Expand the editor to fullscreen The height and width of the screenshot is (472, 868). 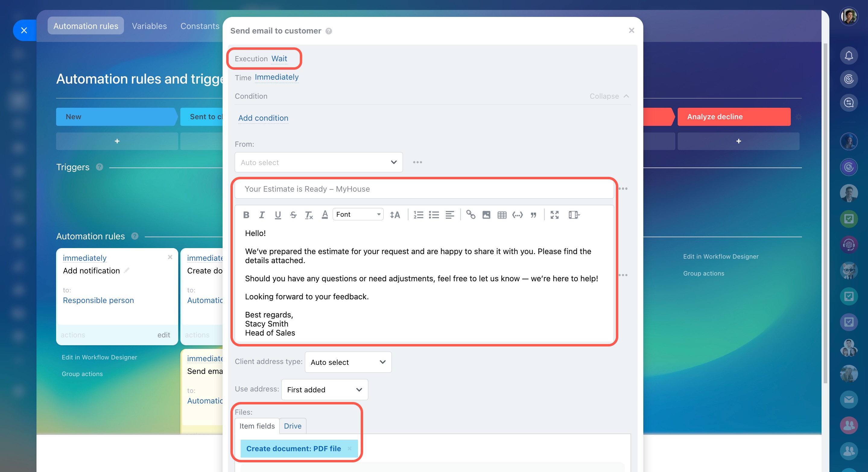pyautogui.click(x=554, y=215)
